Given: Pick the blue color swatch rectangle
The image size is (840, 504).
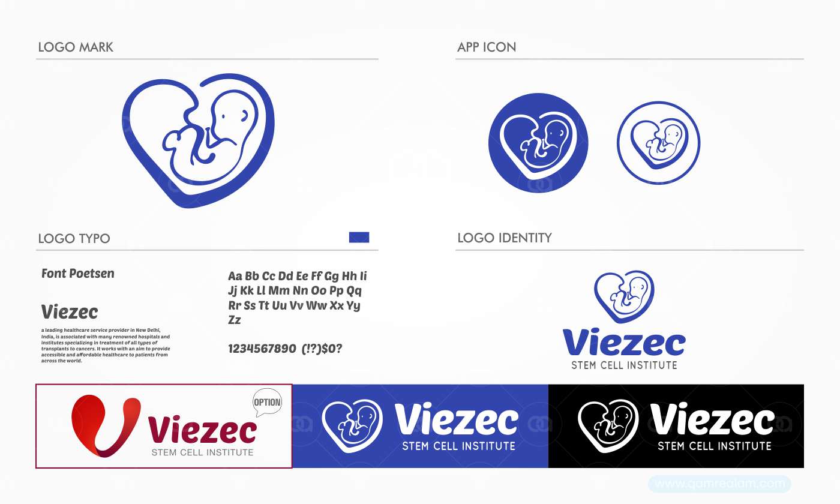Looking at the screenshot, I should (x=359, y=237).
